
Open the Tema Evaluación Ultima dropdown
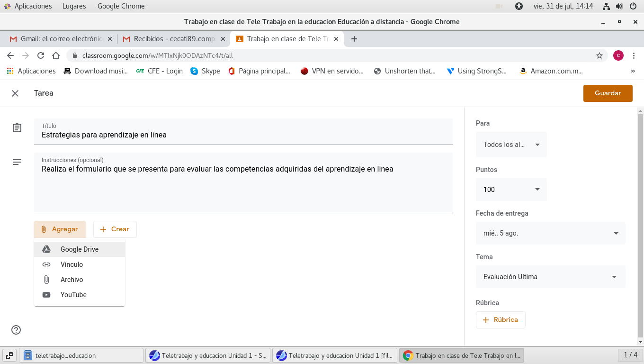(x=550, y=277)
